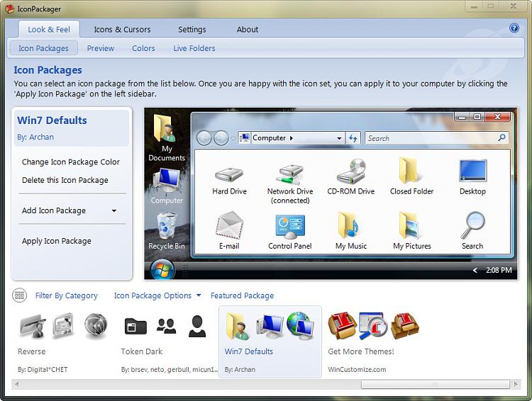The image size is (532, 401).
Task: Open the blue help question mark icon
Action: click(514, 28)
